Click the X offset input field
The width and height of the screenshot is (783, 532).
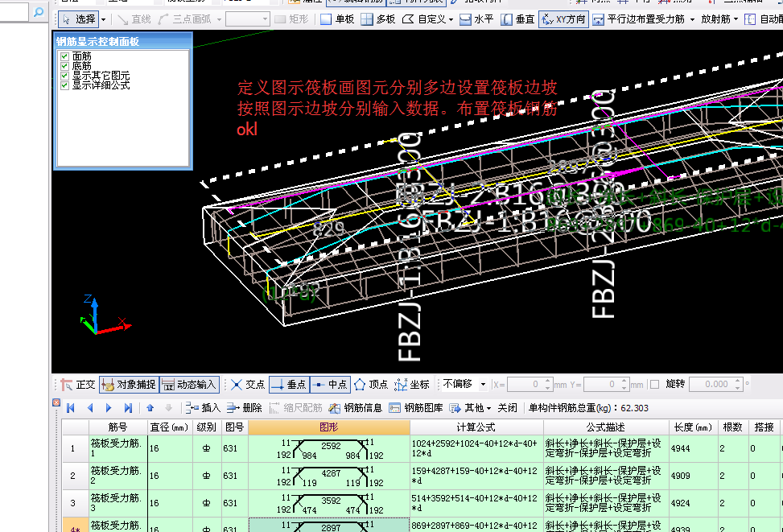(525, 384)
